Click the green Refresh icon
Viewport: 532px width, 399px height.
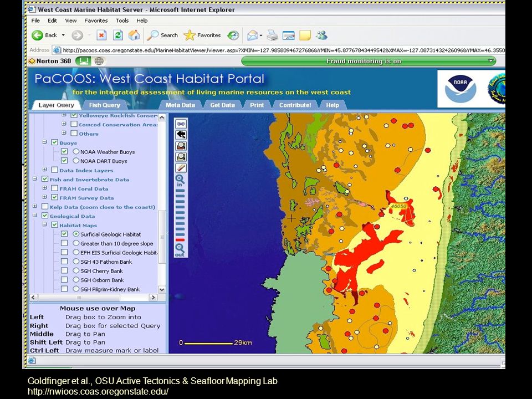[x=117, y=35]
